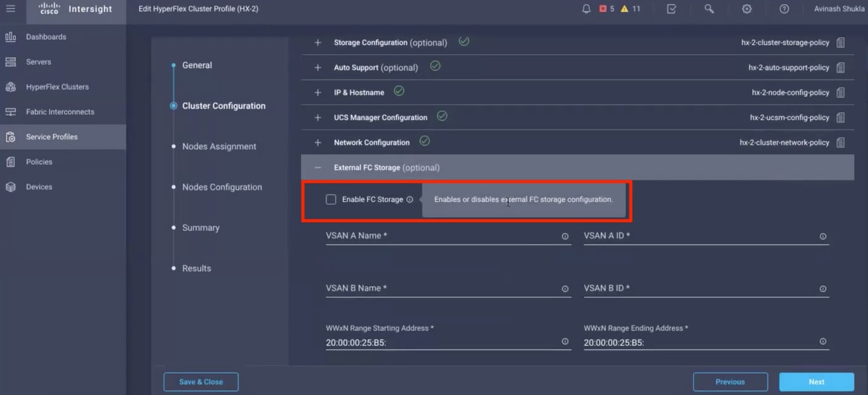Image resolution: width=868 pixels, height=395 pixels.
Task: View the 5 critical alarms indicator
Action: (x=606, y=9)
